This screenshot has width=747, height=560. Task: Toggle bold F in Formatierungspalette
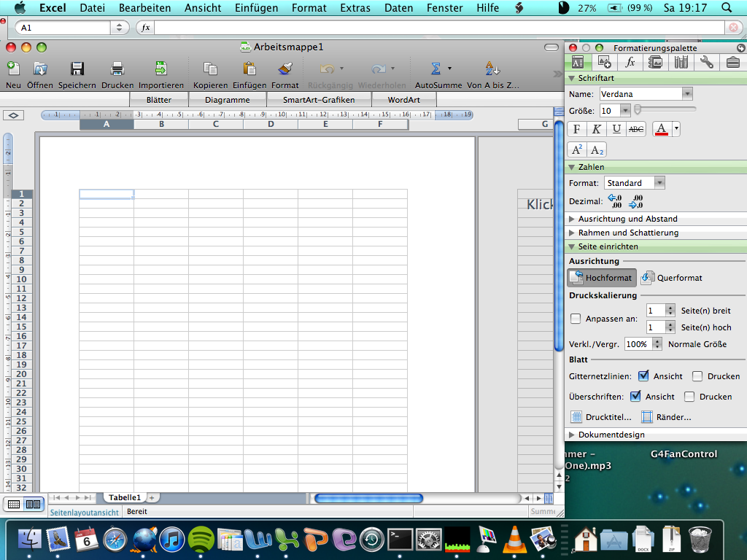577,129
